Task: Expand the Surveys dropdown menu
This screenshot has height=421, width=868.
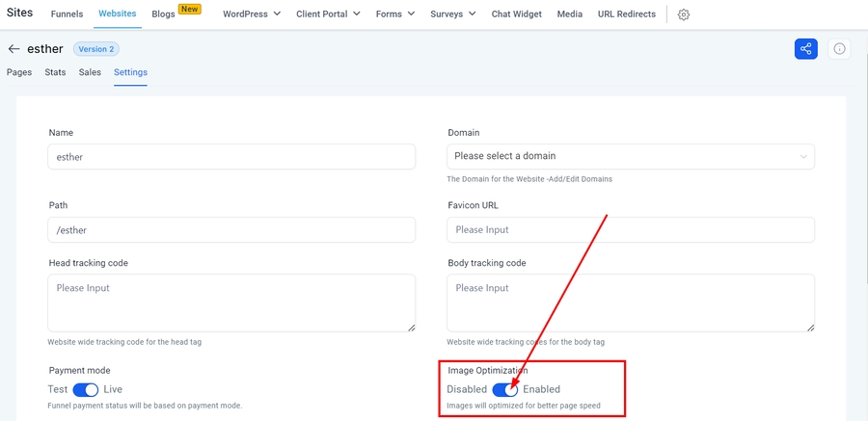Action: point(452,14)
